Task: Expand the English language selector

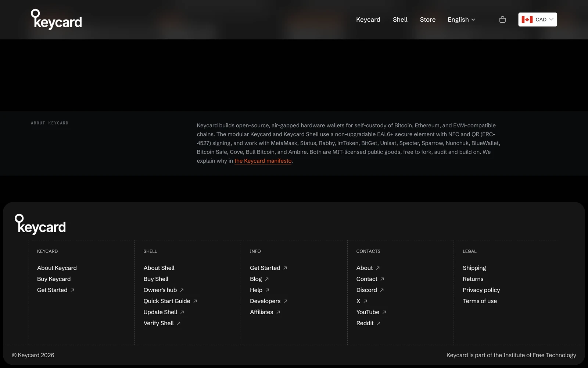Action: coord(461,20)
